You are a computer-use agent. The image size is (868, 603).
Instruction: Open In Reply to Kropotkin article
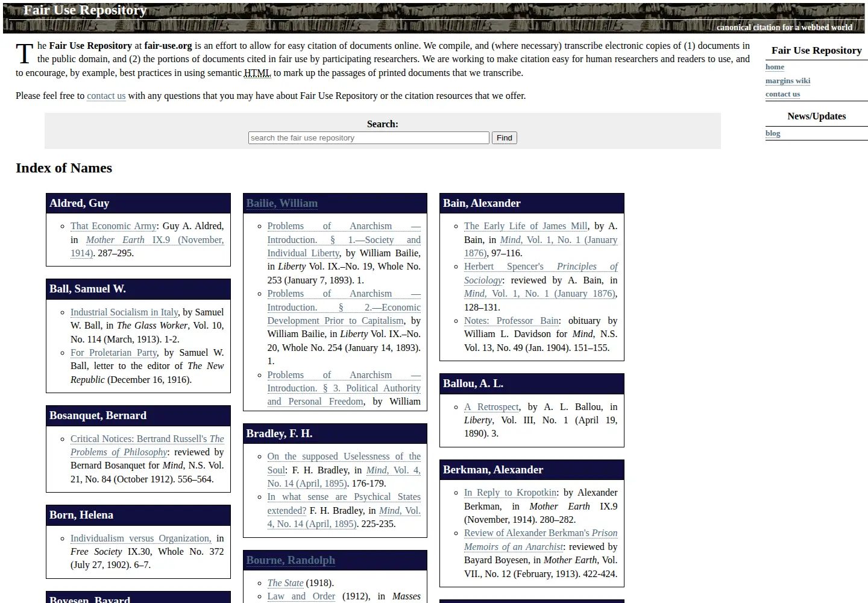(510, 493)
